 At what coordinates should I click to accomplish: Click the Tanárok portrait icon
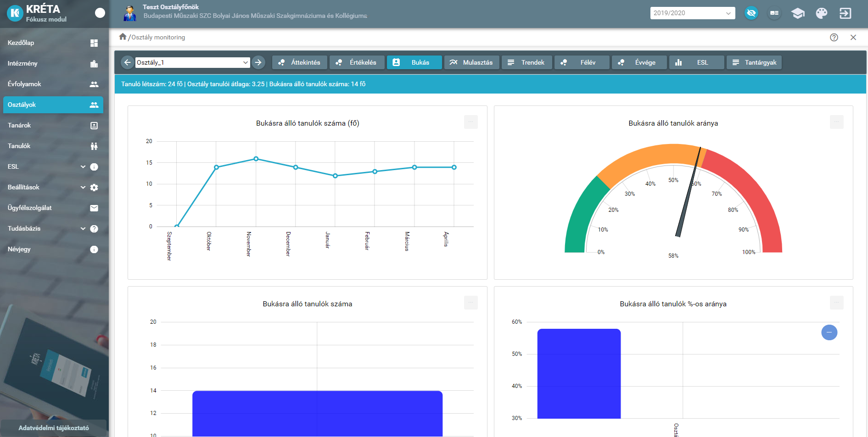coord(94,126)
